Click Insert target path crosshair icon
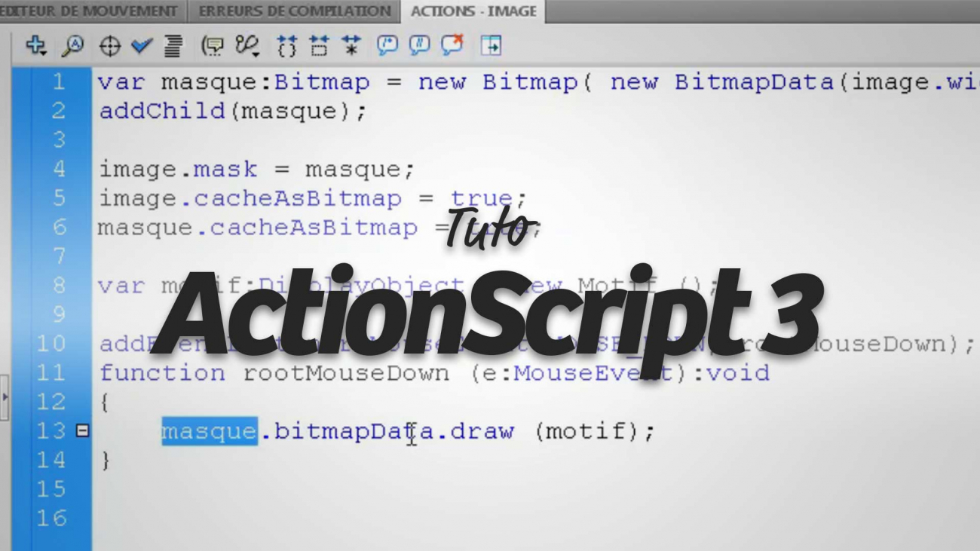The height and width of the screenshot is (551, 980). click(x=109, y=47)
